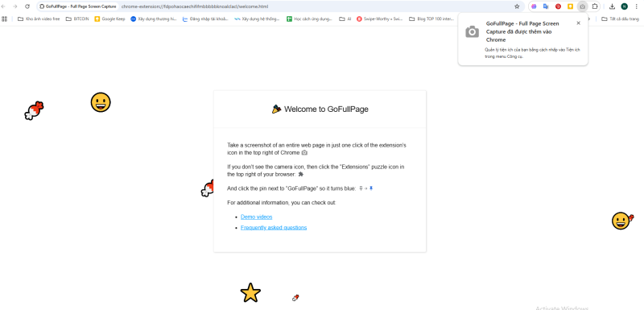Open the green N profile avatar
The height and width of the screenshot is (310, 644).
tap(625, 6)
